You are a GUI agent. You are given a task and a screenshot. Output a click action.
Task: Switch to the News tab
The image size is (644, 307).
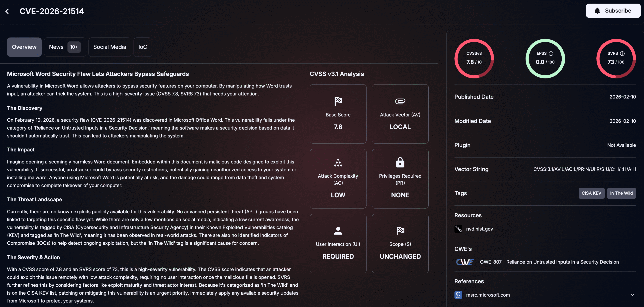tap(65, 47)
